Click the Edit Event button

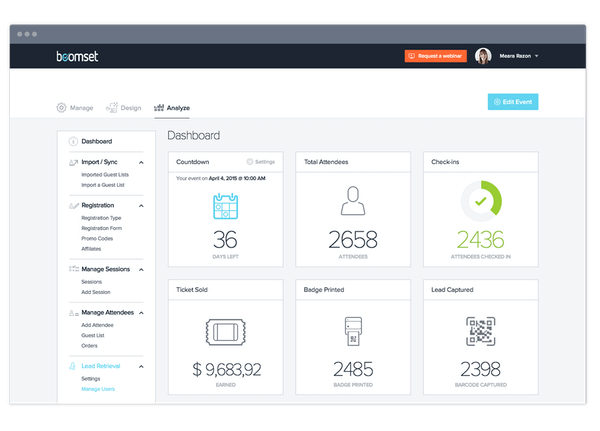coord(513,102)
